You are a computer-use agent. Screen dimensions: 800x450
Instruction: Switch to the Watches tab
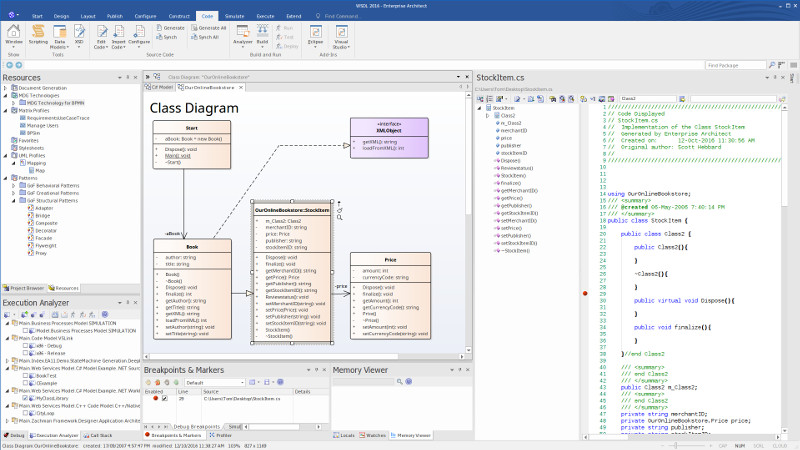point(372,436)
